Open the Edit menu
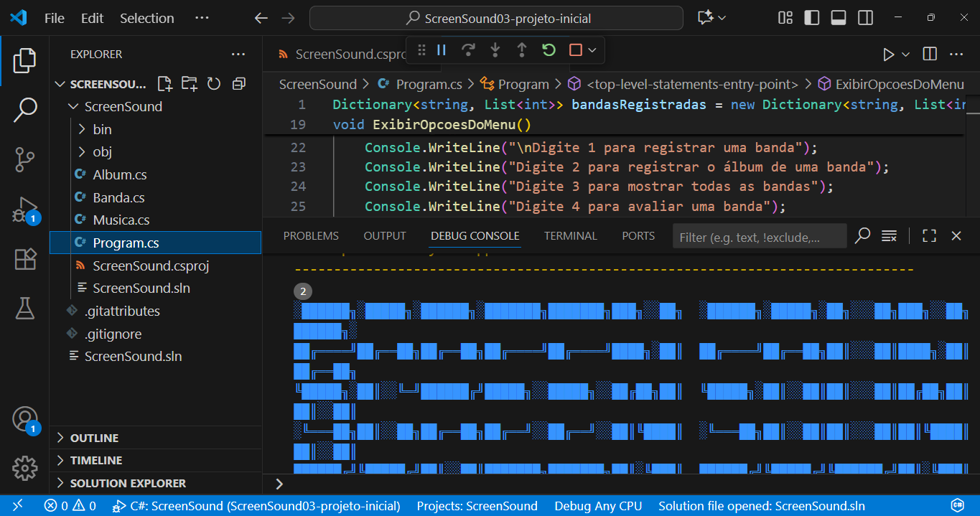The image size is (980, 516). click(x=92, y=18)
